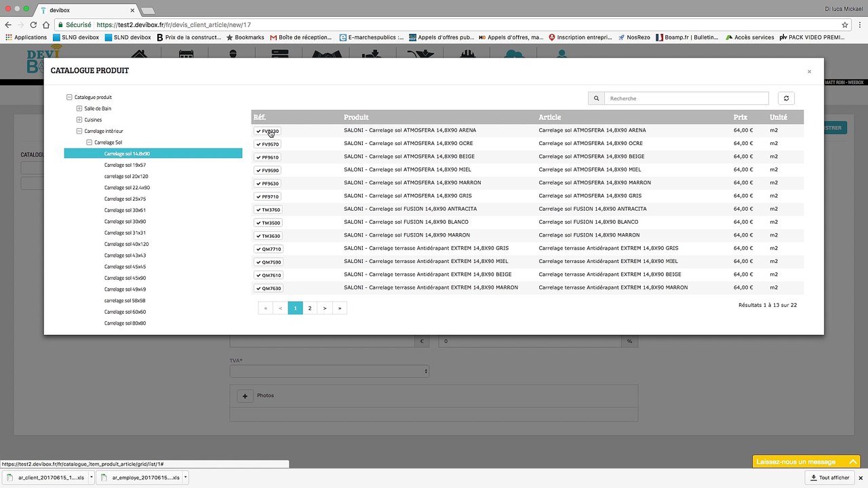Open the browser home page

tap(46, 24)
